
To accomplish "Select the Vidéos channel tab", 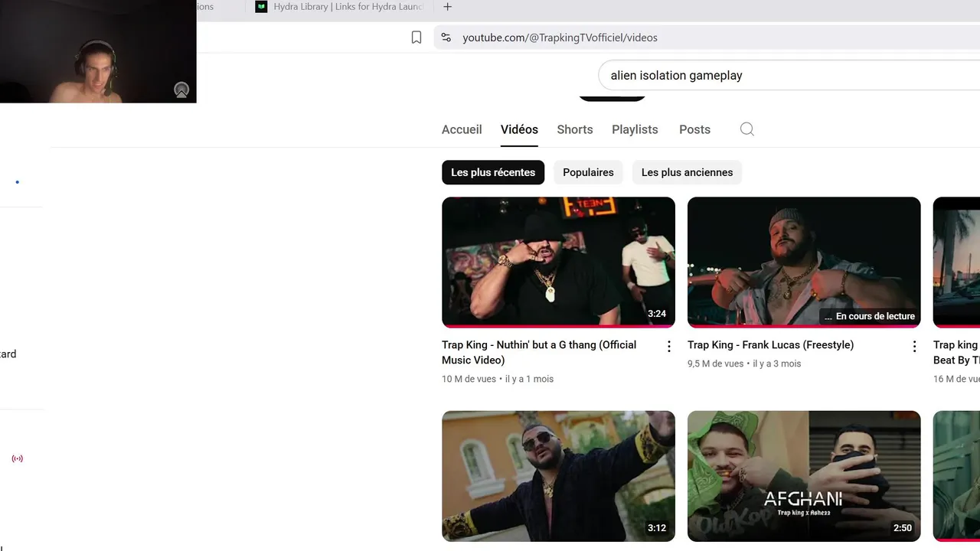I will tap(519, 129).
